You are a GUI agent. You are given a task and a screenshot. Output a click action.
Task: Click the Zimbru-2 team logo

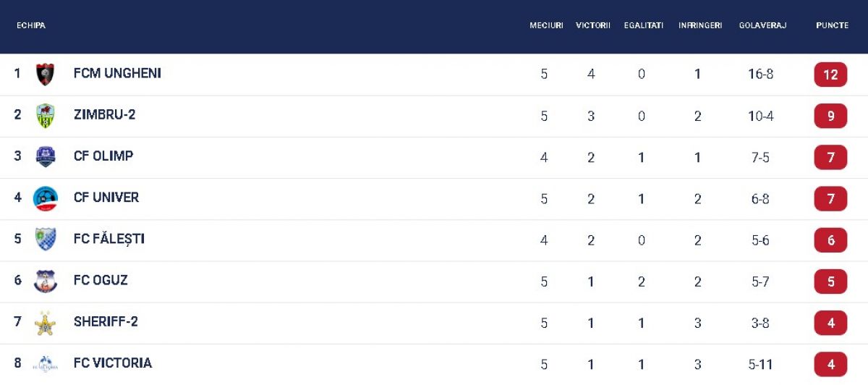click(46, 116)
